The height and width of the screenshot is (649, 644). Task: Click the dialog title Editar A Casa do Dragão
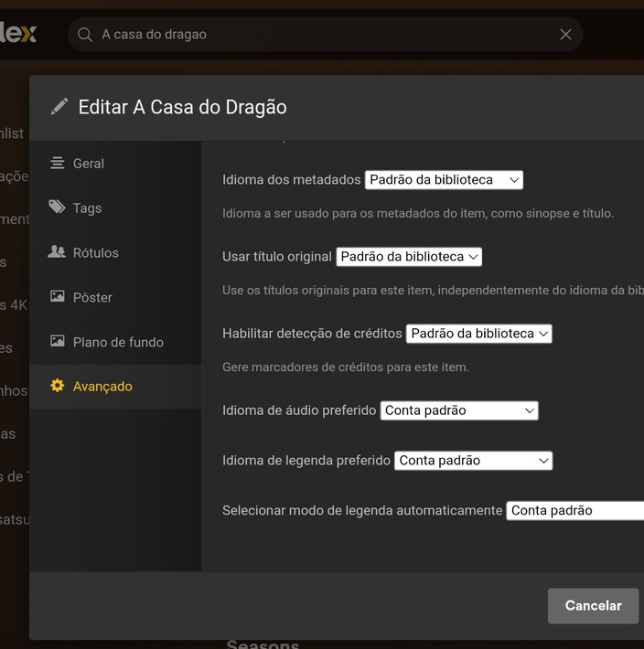(183, 107)
